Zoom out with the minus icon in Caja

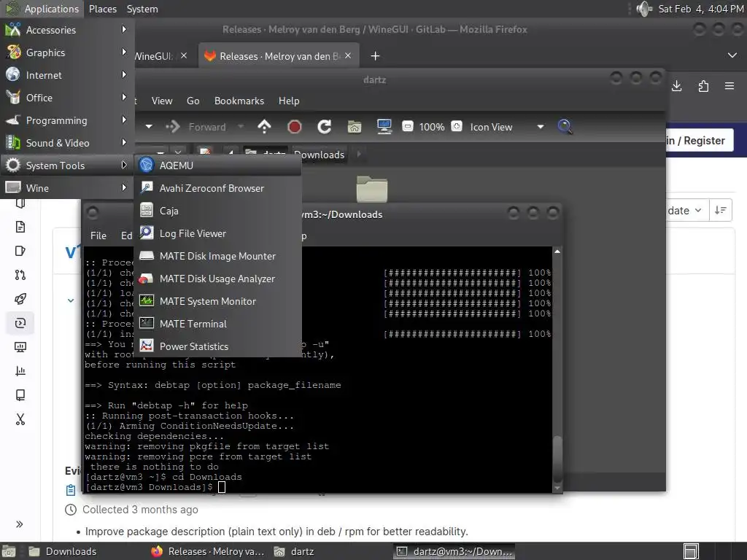407,127
